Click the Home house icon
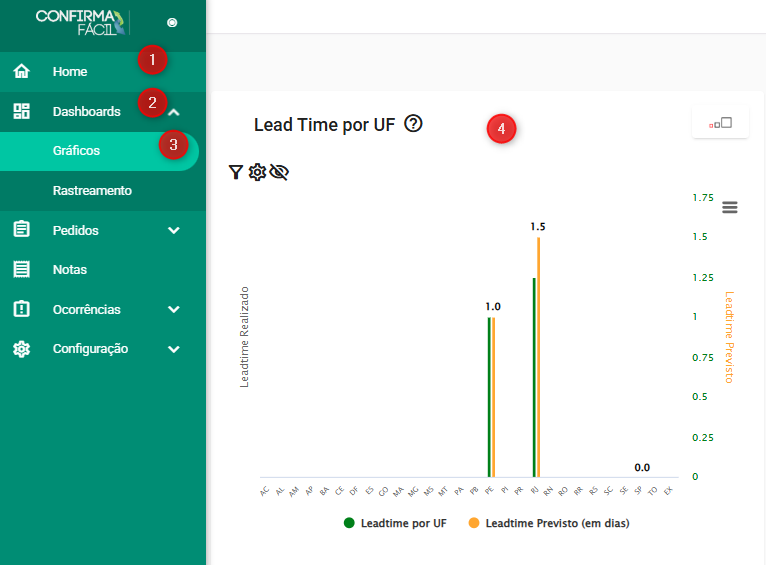This screenshot has height=565, width=766. tap(21, 72)
